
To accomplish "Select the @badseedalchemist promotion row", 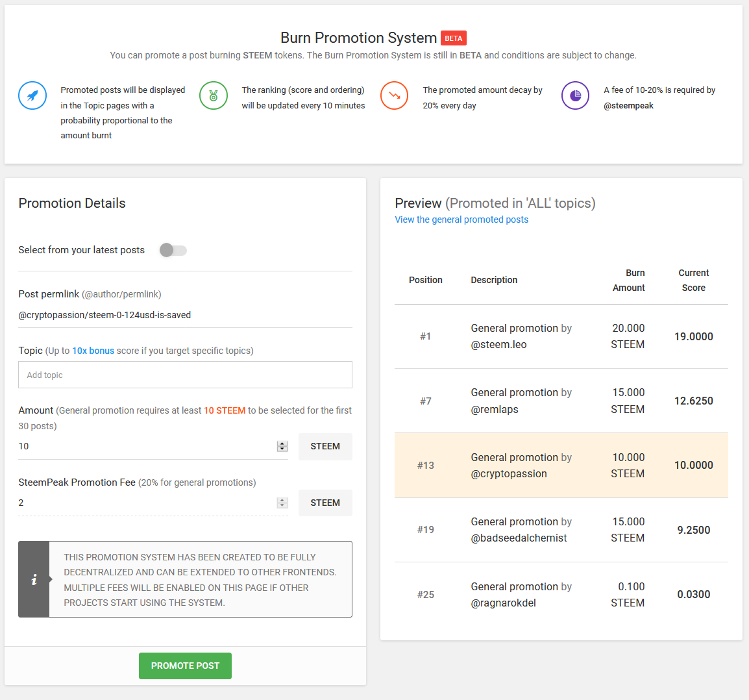I will coord(561,530).
